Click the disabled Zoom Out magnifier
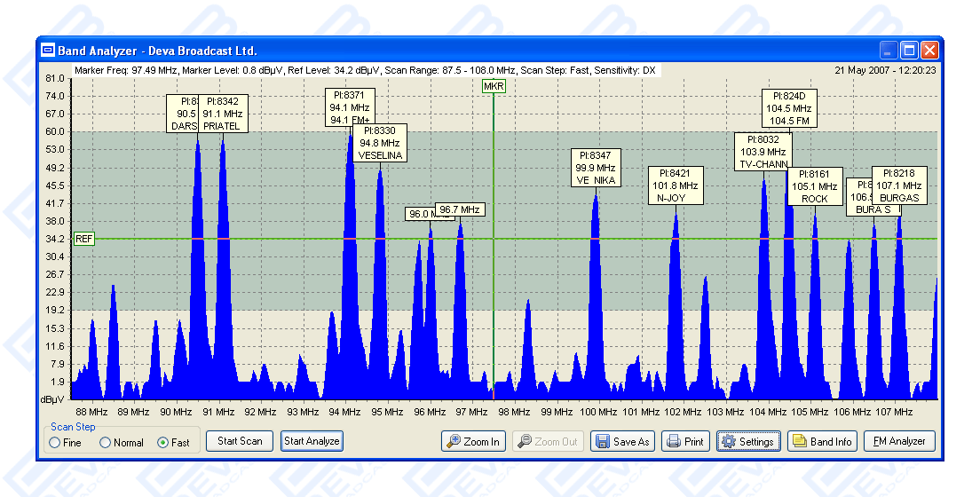The image size is (980, 497). tap(547, 441)
